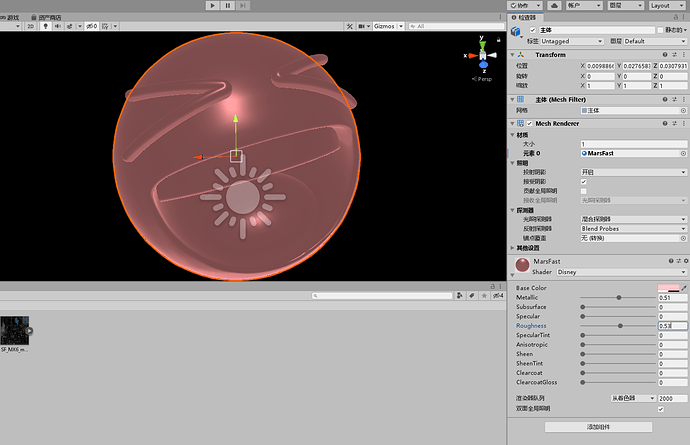
Task: Open Mesh Renderer presets icon
Action: pos(674,123)
